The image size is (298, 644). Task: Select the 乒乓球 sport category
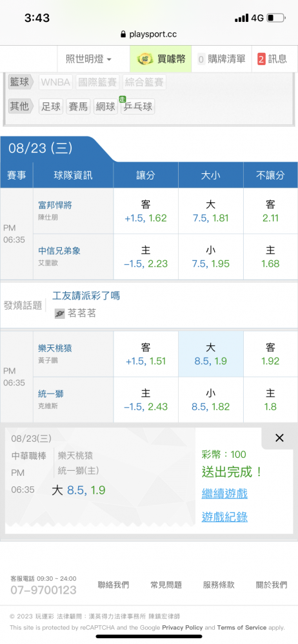pyautogui.click(x=138, y=107)
